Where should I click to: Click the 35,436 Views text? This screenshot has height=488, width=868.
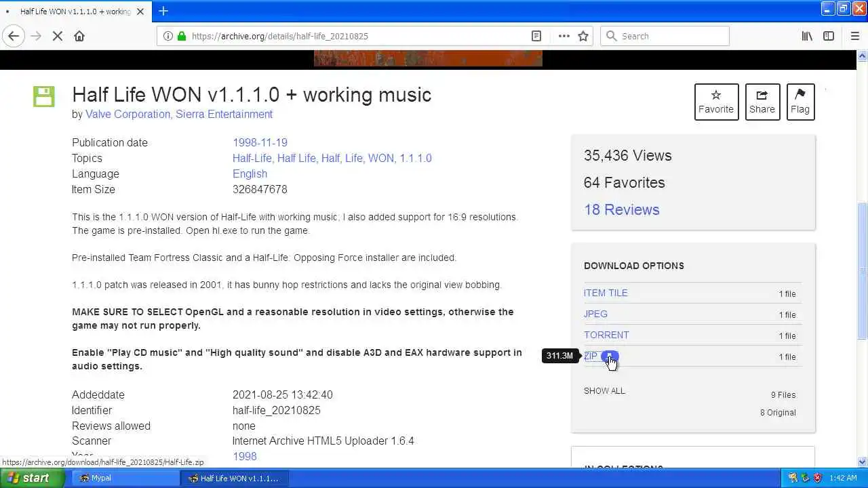pyautogui.click(x=627, y=155)
